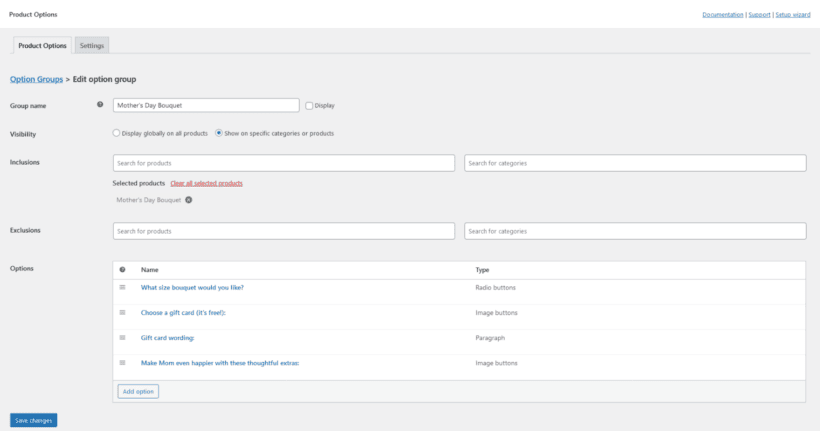Viewport: 820px width, 431px height.
Task: Click drag handle for Choose a gift card row
Action: [x=123, y=312]
